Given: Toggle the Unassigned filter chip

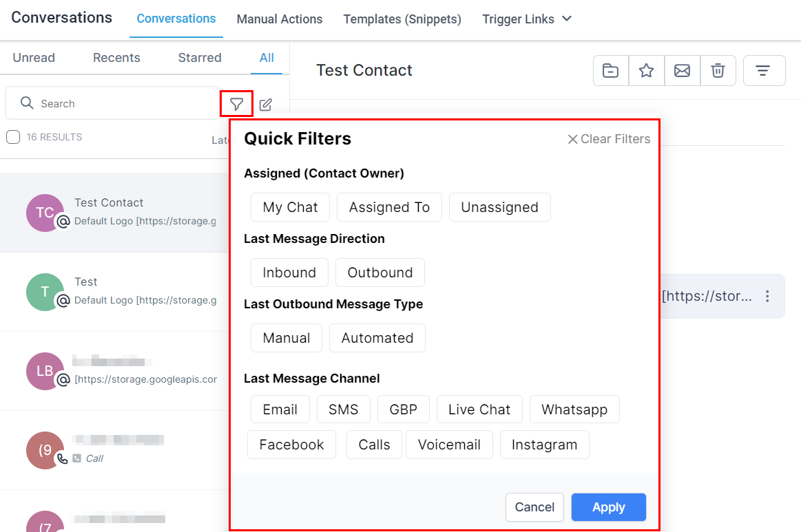Looking at the screenshot, I should click(x=499, y=207).
